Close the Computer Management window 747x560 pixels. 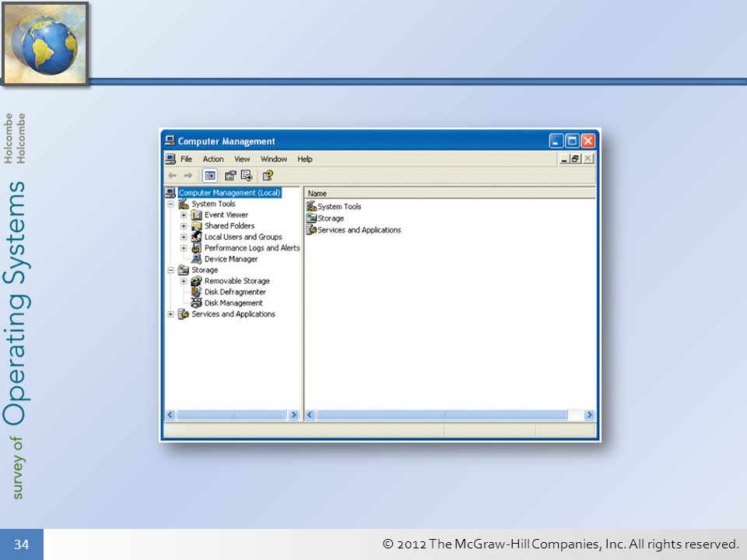tap(588, 141)
